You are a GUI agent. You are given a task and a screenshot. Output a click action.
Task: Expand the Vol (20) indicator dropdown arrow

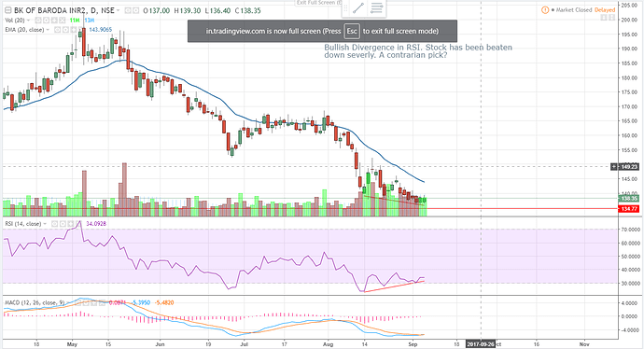(28, 21)
